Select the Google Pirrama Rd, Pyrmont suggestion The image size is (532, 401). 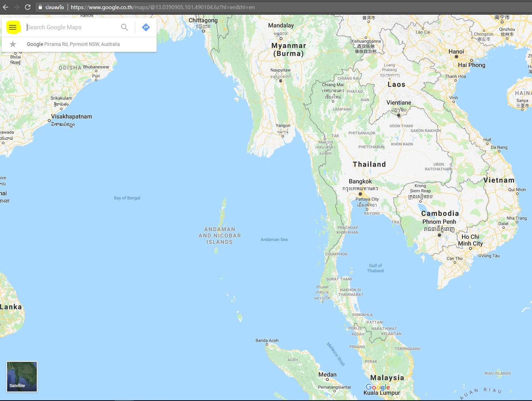click(x=79, y=44)
